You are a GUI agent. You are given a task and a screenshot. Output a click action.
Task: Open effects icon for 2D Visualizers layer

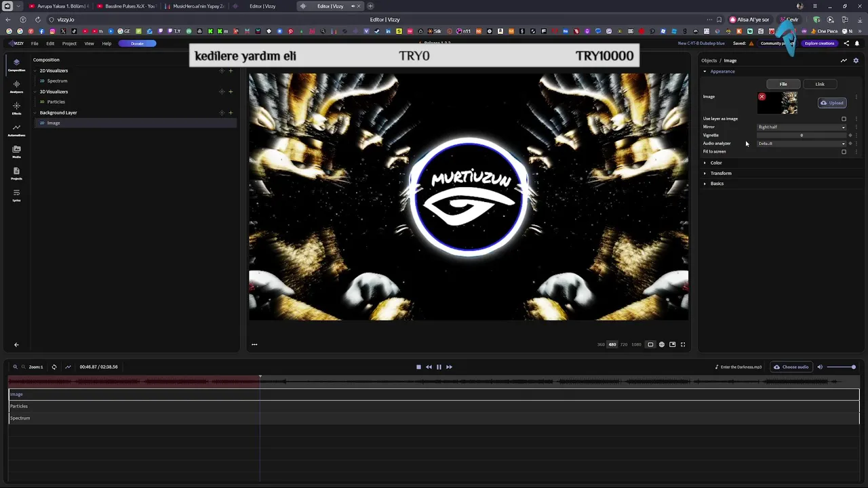click(x=222, y=70)
